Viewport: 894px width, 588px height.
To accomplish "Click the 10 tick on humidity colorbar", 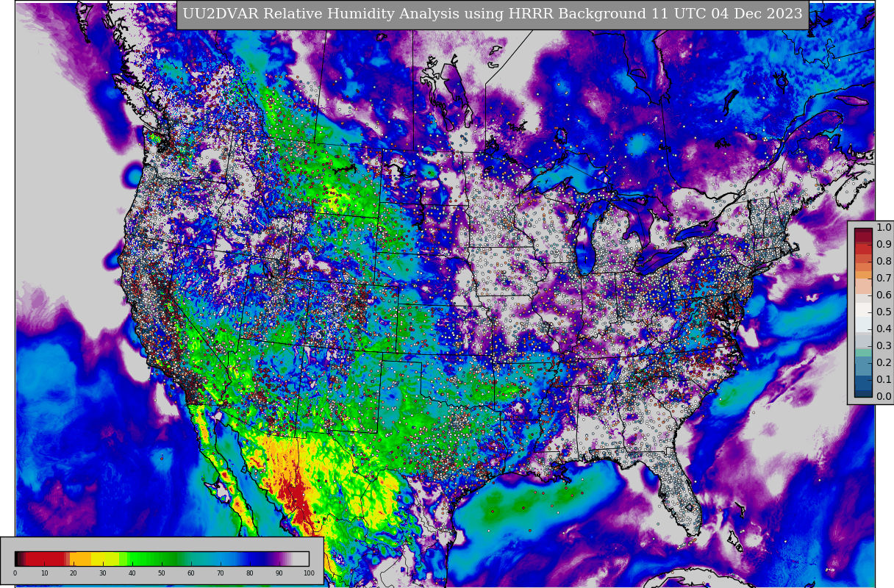I will 44,573.
